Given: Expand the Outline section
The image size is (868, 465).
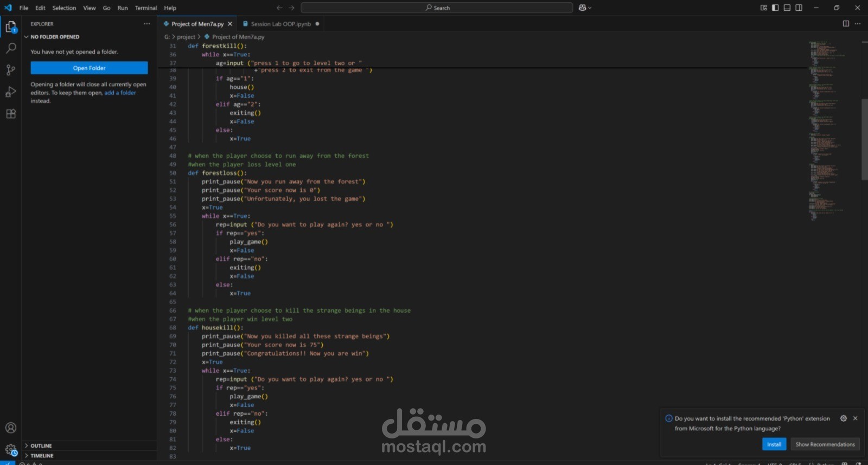Looking at the screenshot, I should pyautogui.click(x=41, y=445).
